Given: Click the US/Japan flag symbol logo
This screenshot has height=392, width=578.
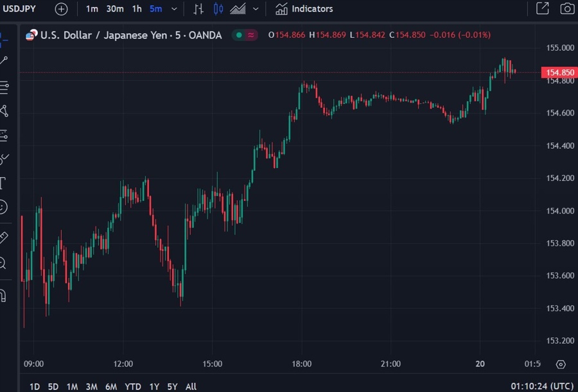Looking at the screenshot, I should [x=31, y=35].
